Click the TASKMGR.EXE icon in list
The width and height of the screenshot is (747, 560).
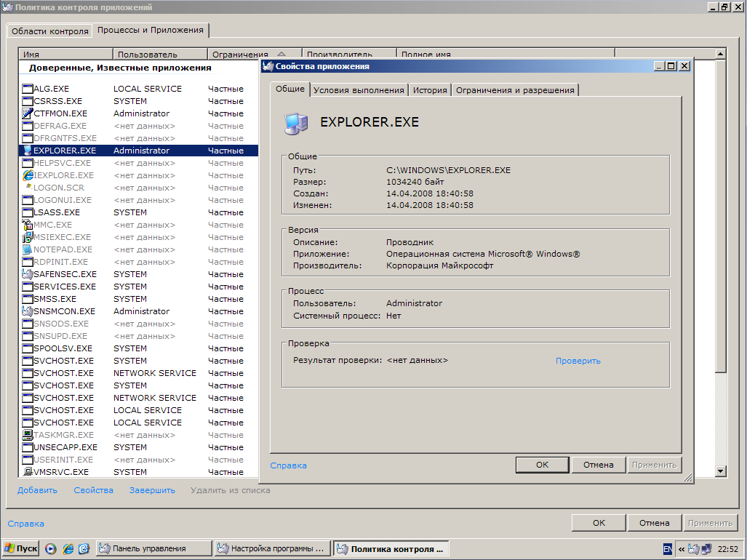pyautogui.click(x=28, y=435)
